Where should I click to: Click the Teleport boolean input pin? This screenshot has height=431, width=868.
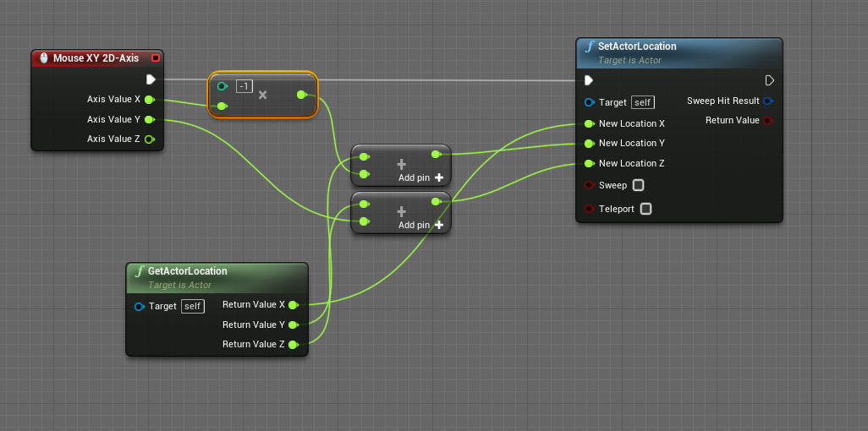click(x=589, y=209)
